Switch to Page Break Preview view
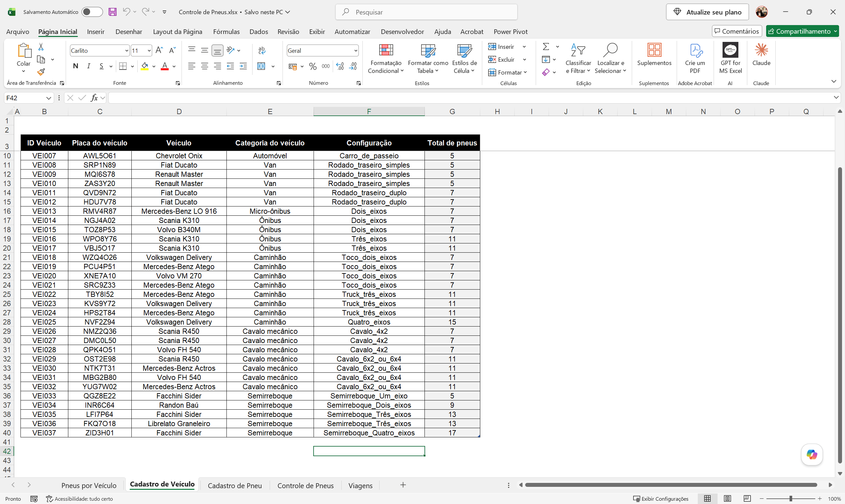This screenshot has width=845, height=504. coord(747,498)
